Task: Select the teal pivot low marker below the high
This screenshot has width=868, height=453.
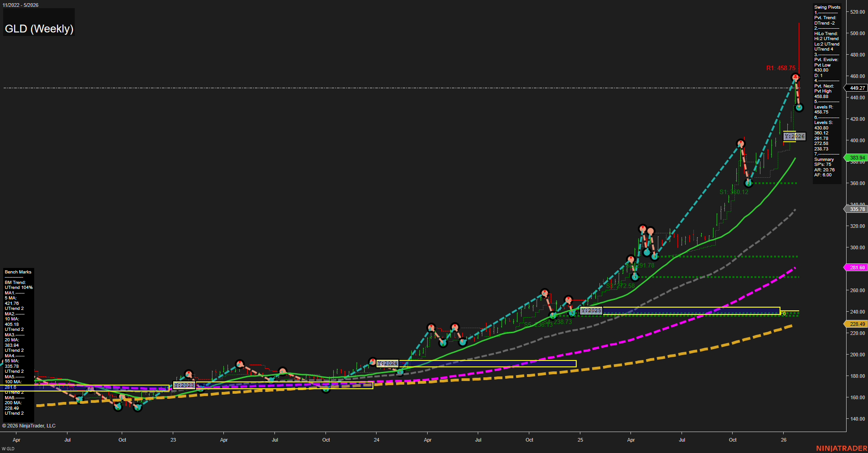Action: (x=799, y=108)
